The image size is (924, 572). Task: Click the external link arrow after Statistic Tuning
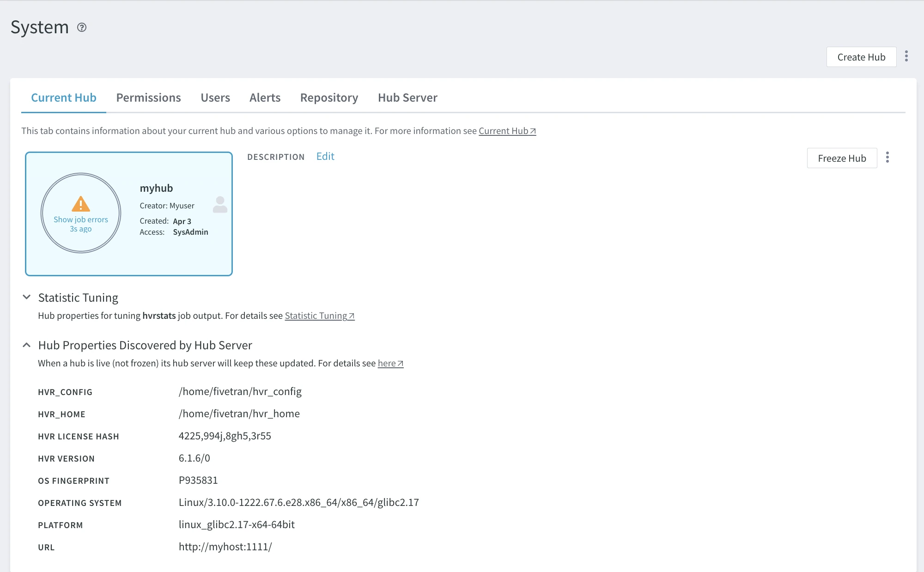coord(351,316)
